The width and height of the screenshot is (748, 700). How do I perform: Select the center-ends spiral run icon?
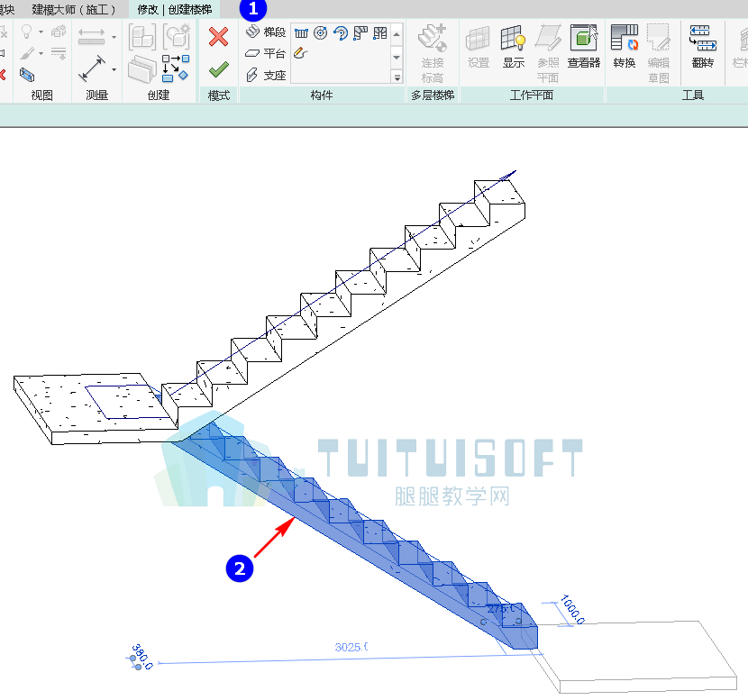(341, 33)
